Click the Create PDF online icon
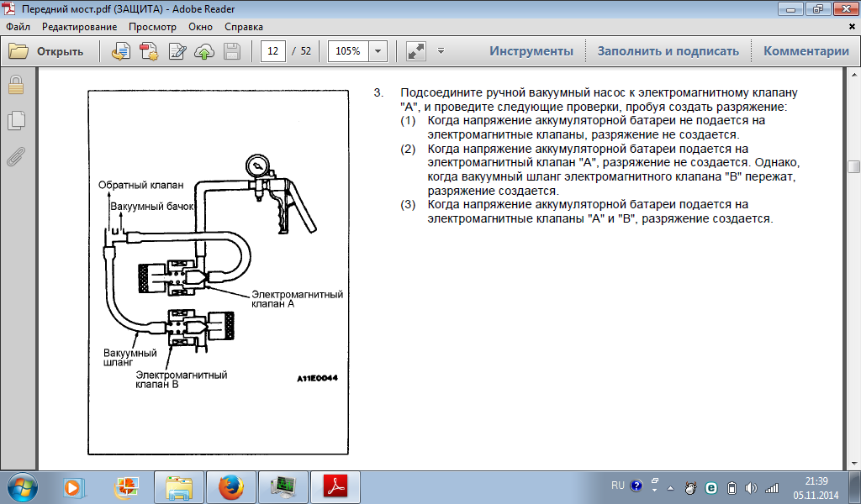This screenshot has width=861, height=504. click(121, 51)
